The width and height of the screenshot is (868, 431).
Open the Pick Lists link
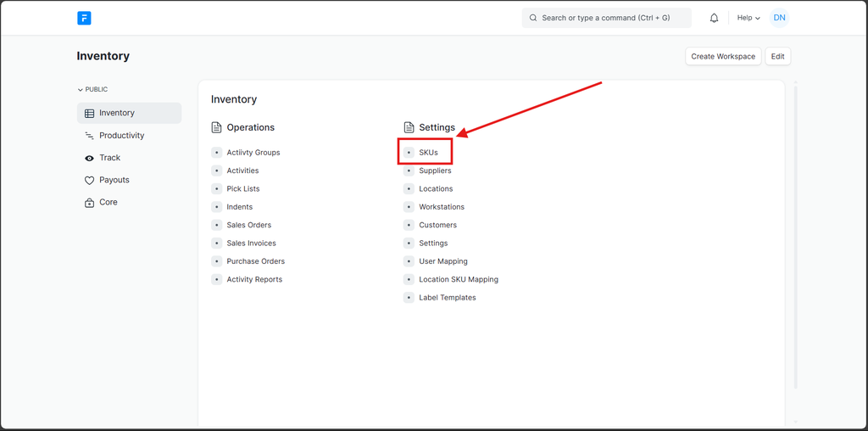coord(243,189)
